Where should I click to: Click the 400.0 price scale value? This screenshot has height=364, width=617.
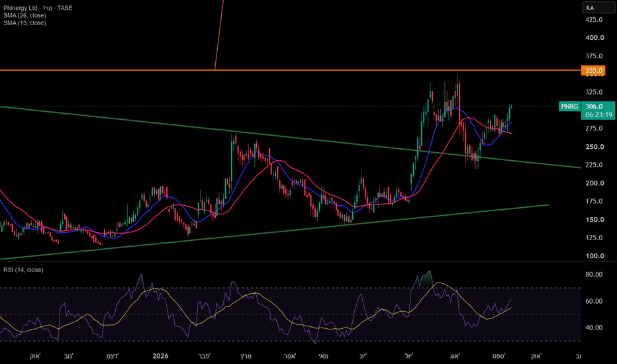[x=594, y=38]
